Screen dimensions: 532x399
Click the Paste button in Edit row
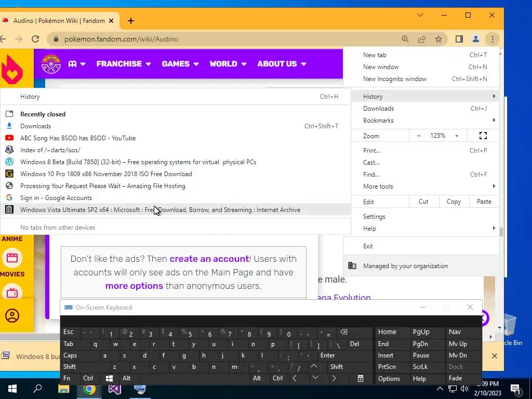[484, 202]
